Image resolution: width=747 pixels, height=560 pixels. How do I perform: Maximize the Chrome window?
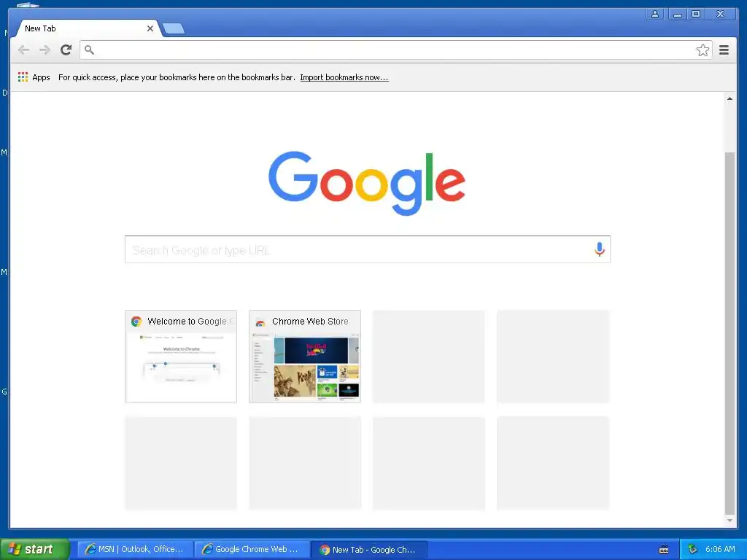click(696, 15)
